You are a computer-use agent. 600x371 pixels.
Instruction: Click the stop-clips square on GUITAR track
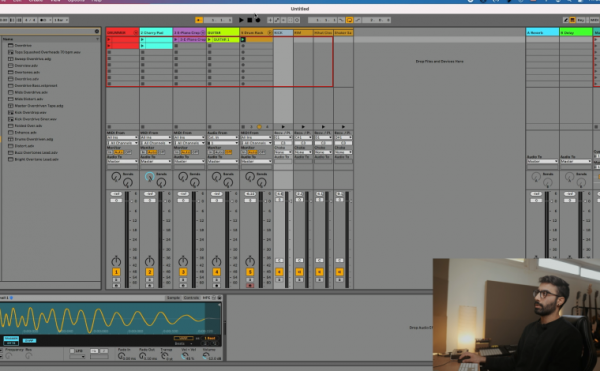click(x=210, y=127)
